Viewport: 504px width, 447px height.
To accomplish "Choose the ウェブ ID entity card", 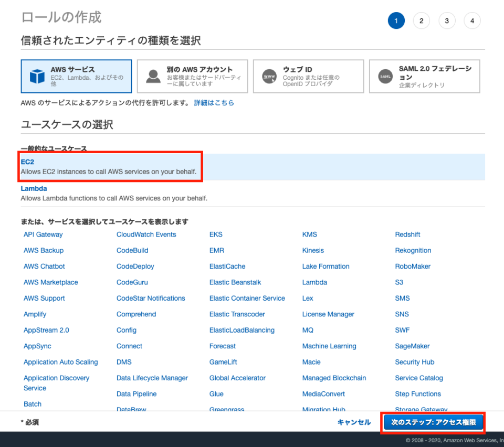I will point(308,77).
